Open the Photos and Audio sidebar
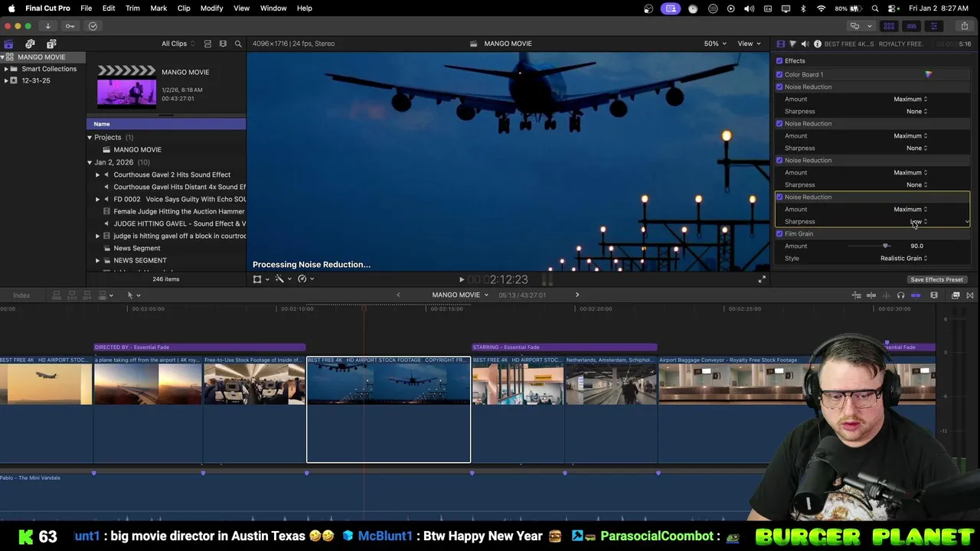 [30, 44]
